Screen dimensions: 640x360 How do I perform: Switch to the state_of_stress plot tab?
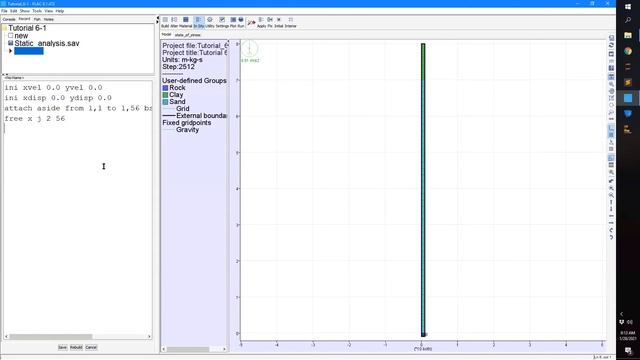(x=187, y=35)
